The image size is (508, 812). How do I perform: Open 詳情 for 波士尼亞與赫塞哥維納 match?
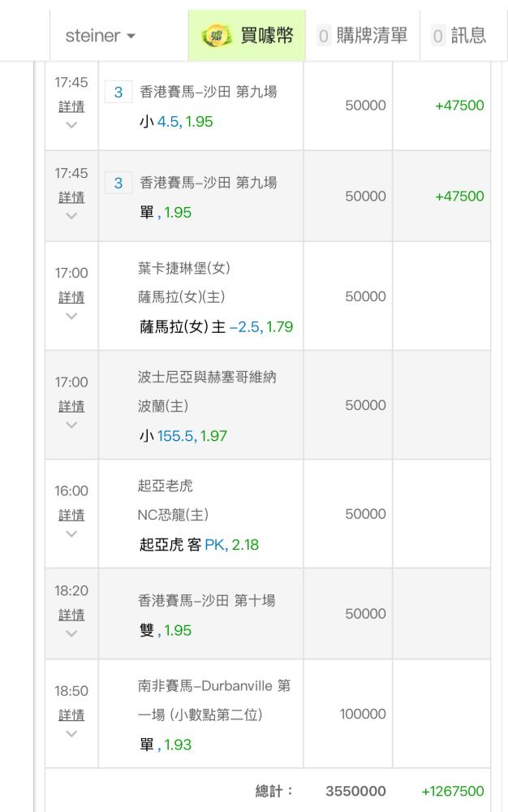pyautogui.click(x=71, y=406)
